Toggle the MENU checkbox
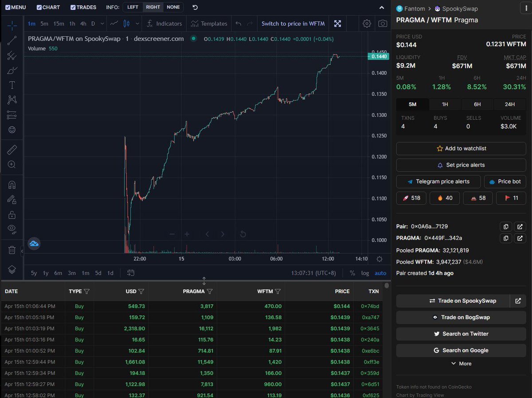The image size is (532, 398). point(8,7)
